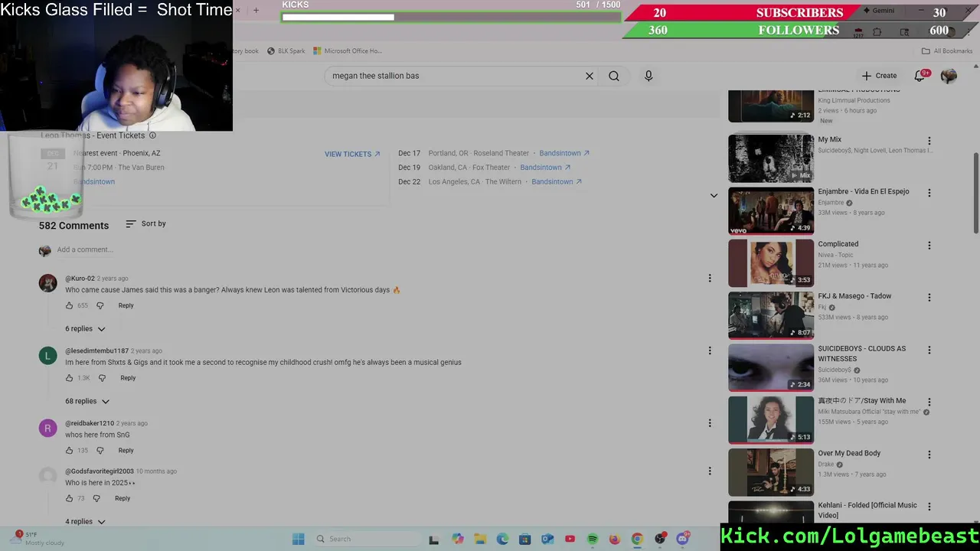980x551 pixels.
Task: Dislike the @reidbaker1210 comment
Action: pyautogui.click(x=100, y=451)
